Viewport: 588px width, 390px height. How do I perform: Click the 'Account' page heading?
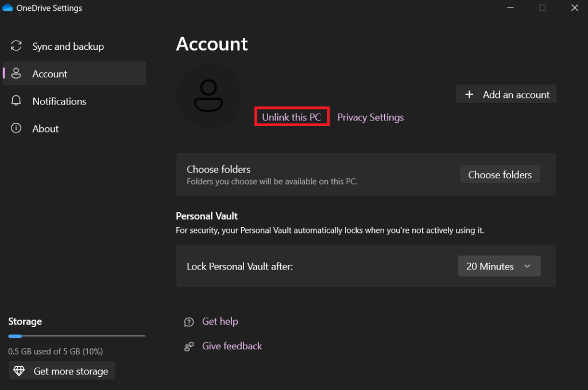point(212,44)
